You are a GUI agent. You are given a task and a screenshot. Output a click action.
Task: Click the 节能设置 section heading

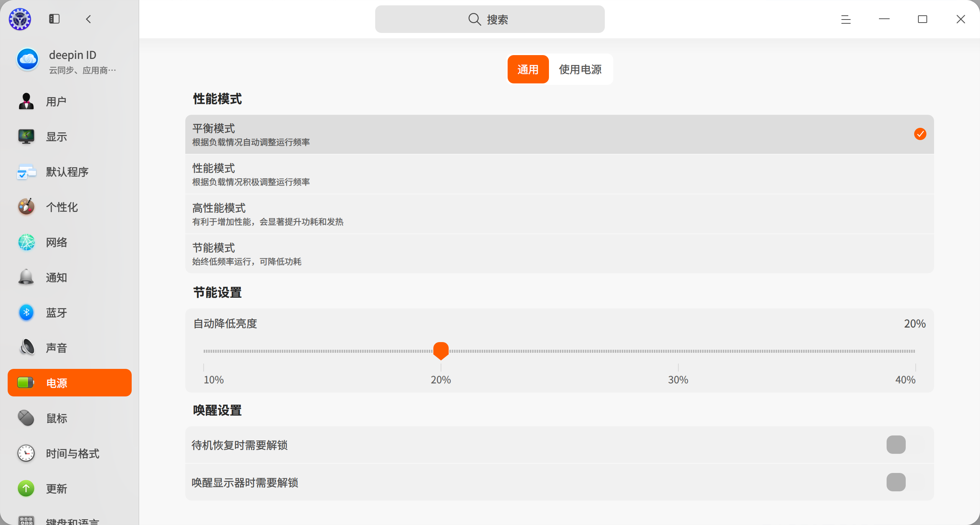(217, 292)
